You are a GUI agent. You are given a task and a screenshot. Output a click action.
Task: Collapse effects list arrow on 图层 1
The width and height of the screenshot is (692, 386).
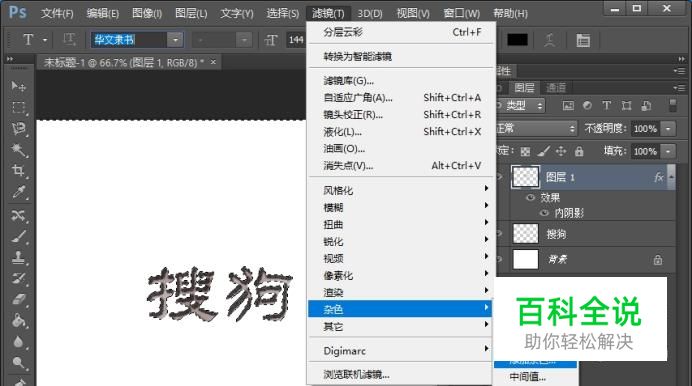tap(671, 177)
